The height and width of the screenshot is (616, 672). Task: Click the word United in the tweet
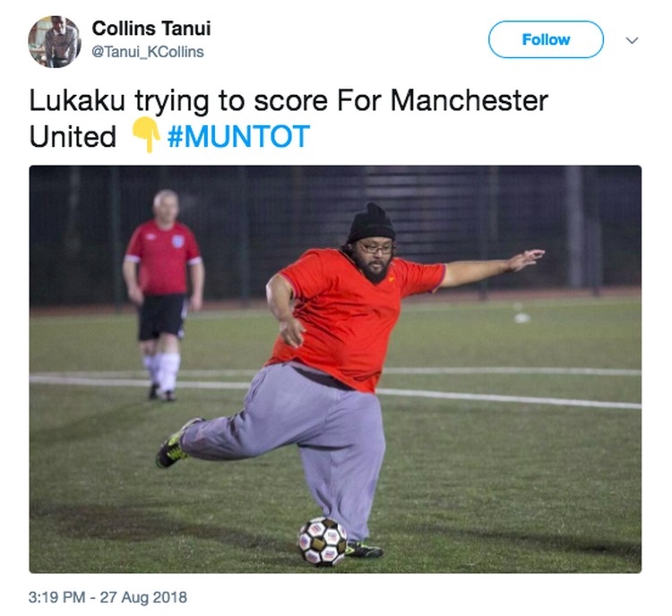point(73,137)
